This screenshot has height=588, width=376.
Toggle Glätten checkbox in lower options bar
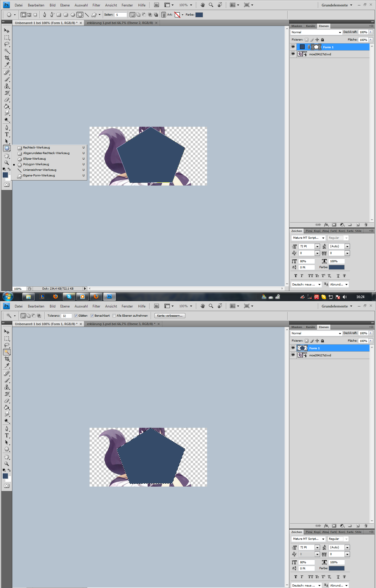pos(76,316)
